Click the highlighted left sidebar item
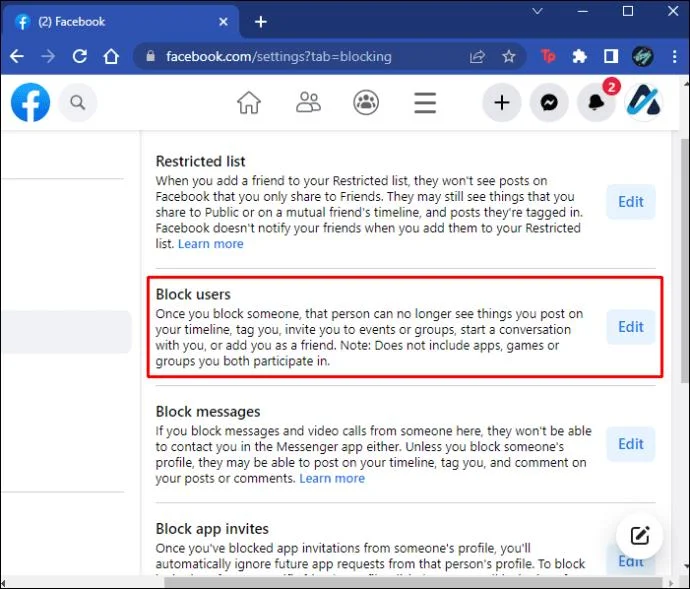Viewport: 690px width, 589px height. (x=66, y=332)
